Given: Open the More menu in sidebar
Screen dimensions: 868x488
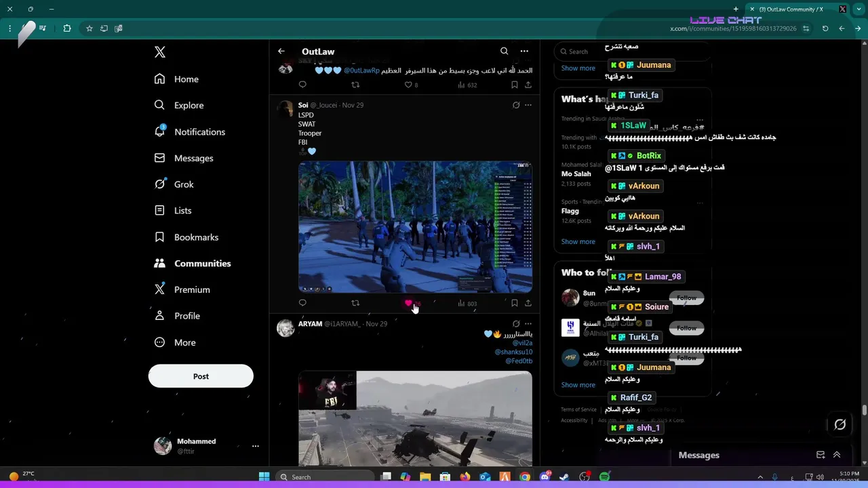Looking at the screenshot, I should tap(176, 342).
